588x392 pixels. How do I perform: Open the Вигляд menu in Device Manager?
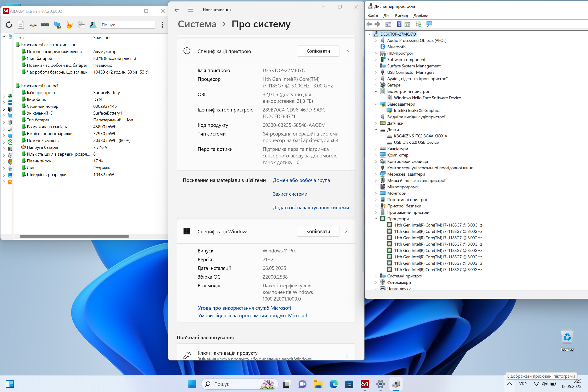coord(401,16)
